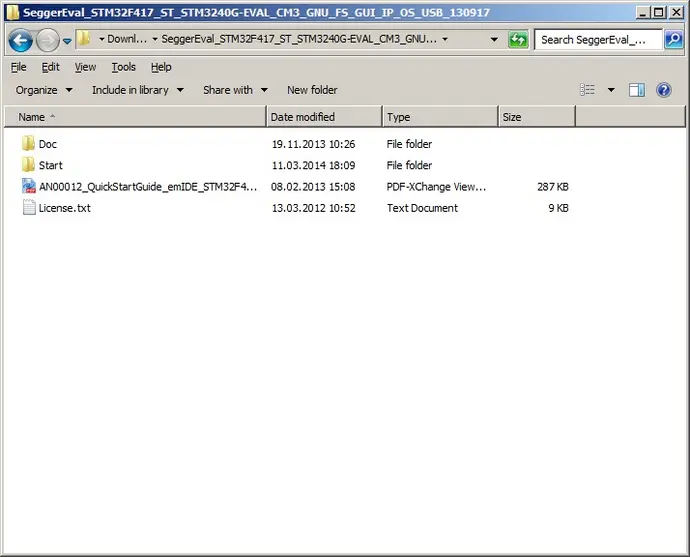Screen dimensions: 690x557
Task: Expand the Share with dropdown
Action: [x=235, y=90]
